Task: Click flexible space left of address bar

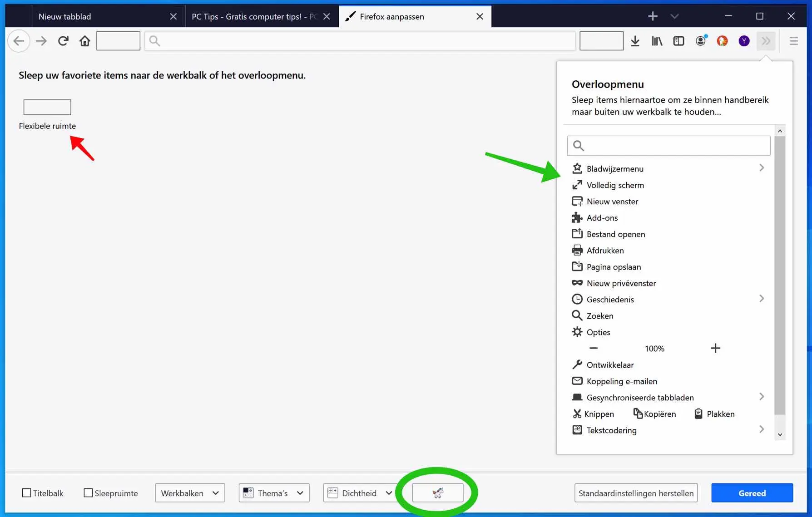Action: (118, 41)
